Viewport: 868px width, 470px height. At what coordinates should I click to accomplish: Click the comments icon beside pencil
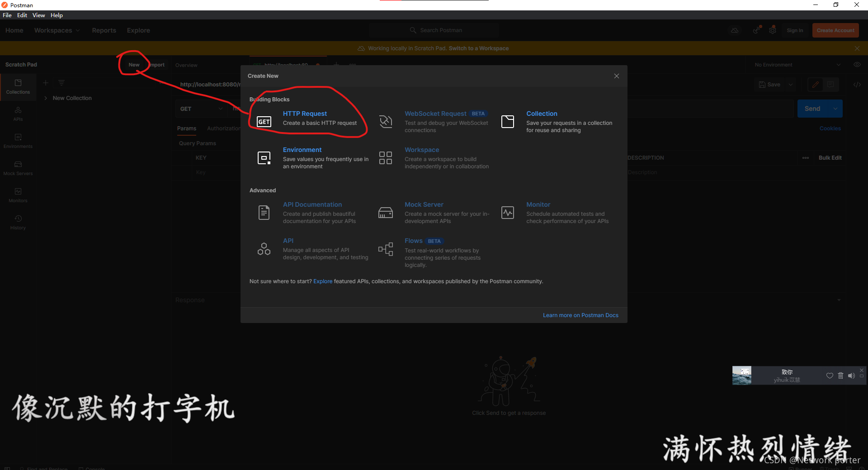coord(830,85)
